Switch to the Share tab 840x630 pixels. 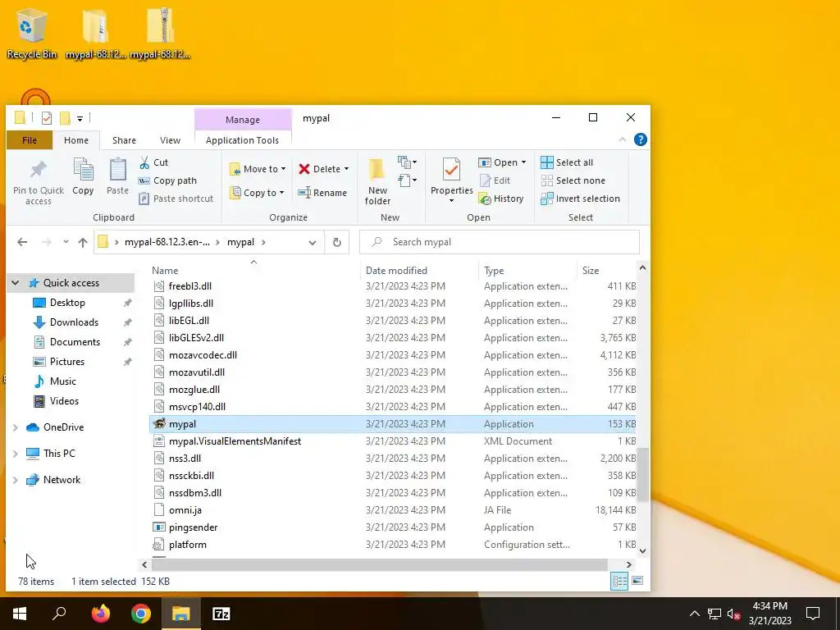[x=124, y=139]
